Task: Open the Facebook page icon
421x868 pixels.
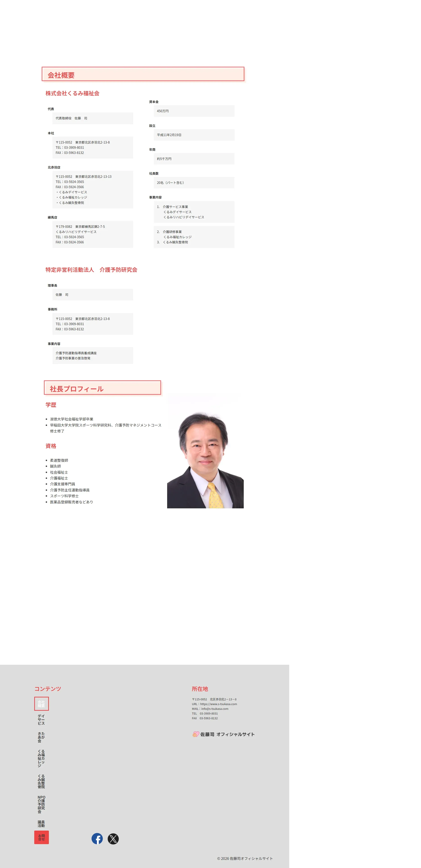Action: (x=97, y=838)
